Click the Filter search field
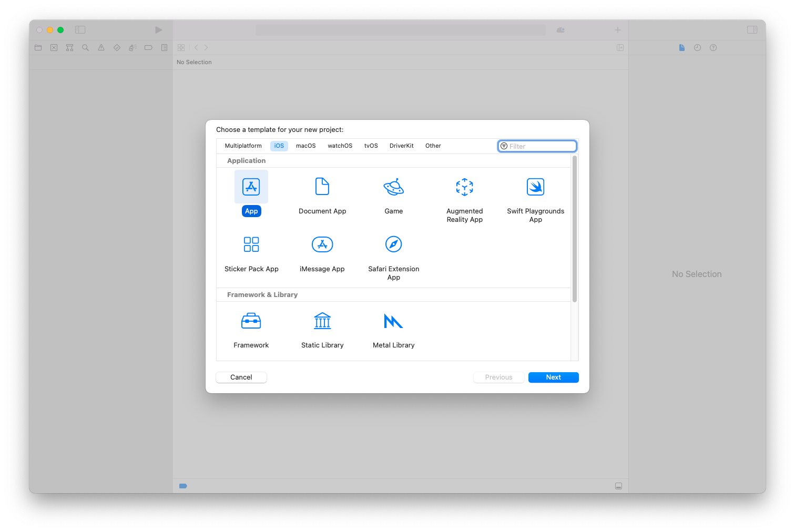The height and width of the screenshot is (532, 795). (537, 146)
